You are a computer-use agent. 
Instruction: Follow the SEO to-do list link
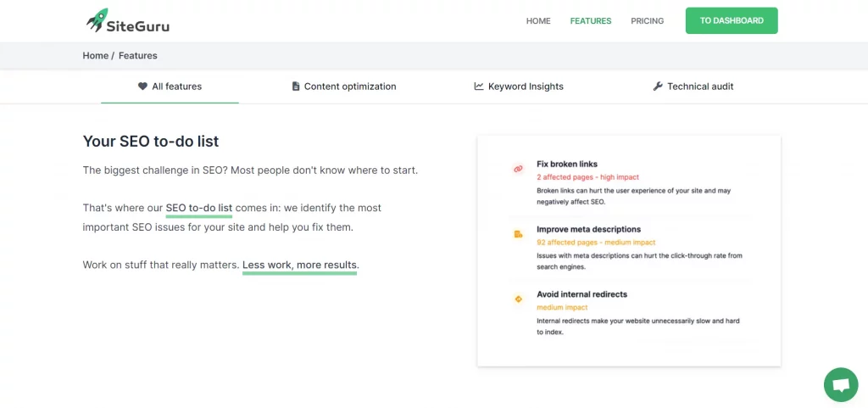coord(199,209)
